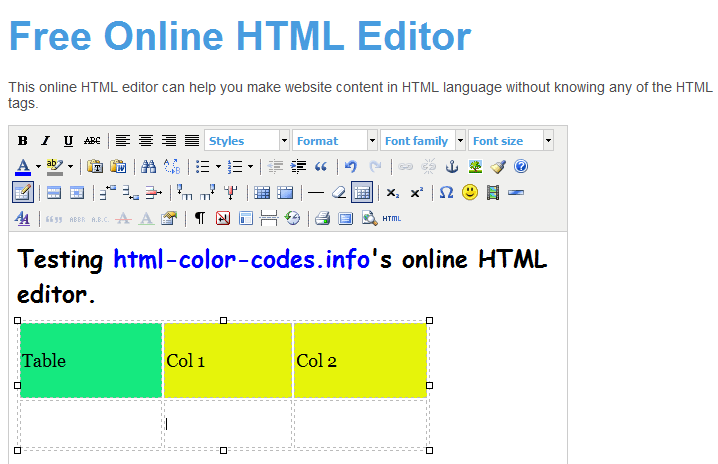
Task: Expand the text color picker arrow
Action: click(38, 167)
